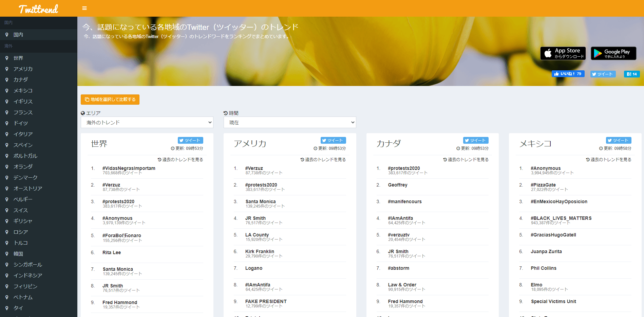Select アメリカ in the sidebar
This screenshot has height=317, width=644.
point(23,69)
